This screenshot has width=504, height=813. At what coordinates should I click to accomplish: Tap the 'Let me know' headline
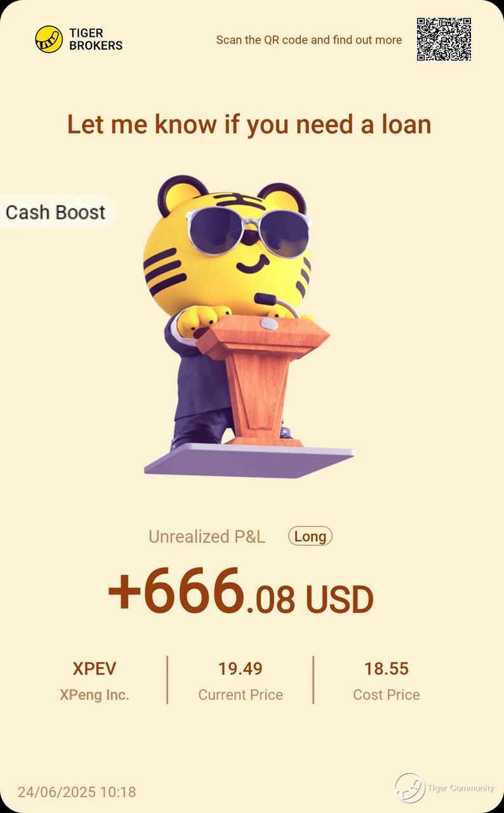[249, 124]
